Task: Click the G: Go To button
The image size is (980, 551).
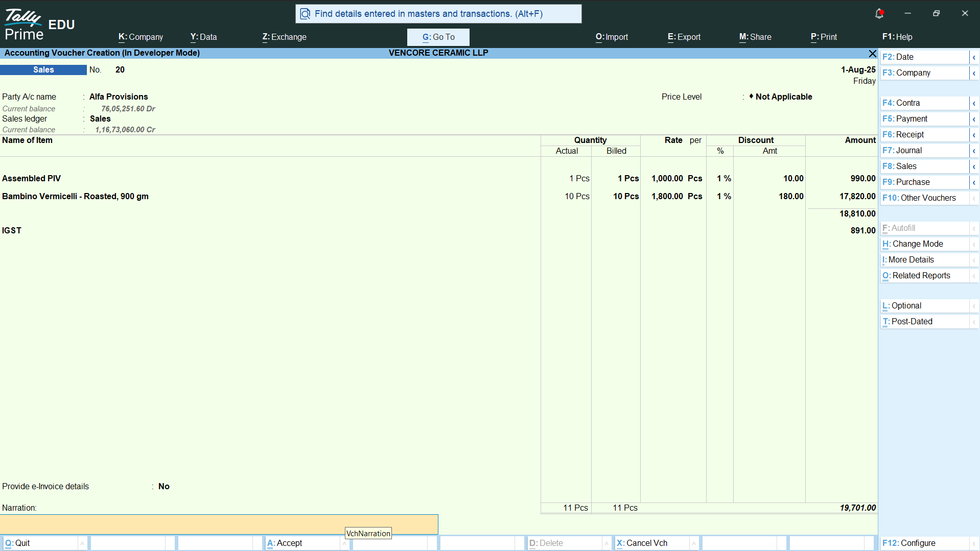Action: pos(438,37)
